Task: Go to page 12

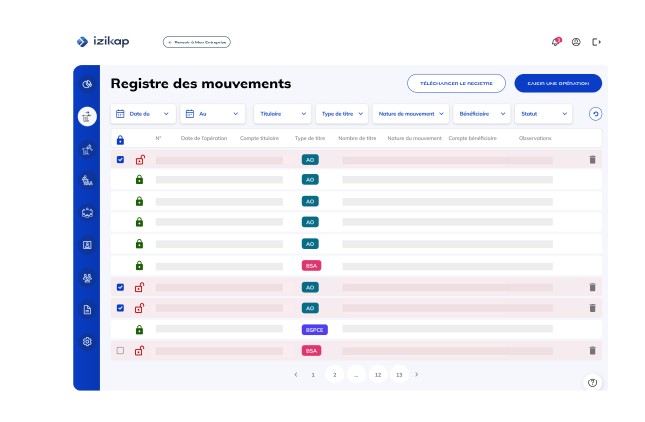Action: coord(378,375)
